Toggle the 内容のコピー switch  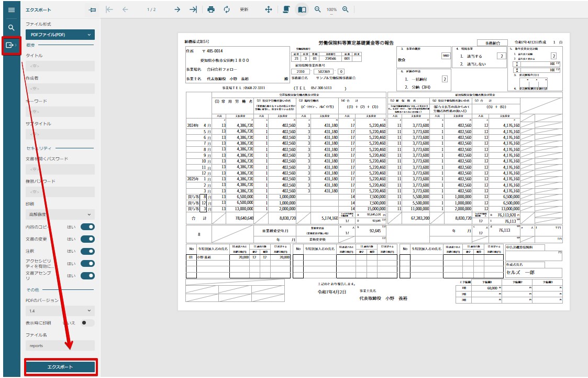tap(87, 226)
